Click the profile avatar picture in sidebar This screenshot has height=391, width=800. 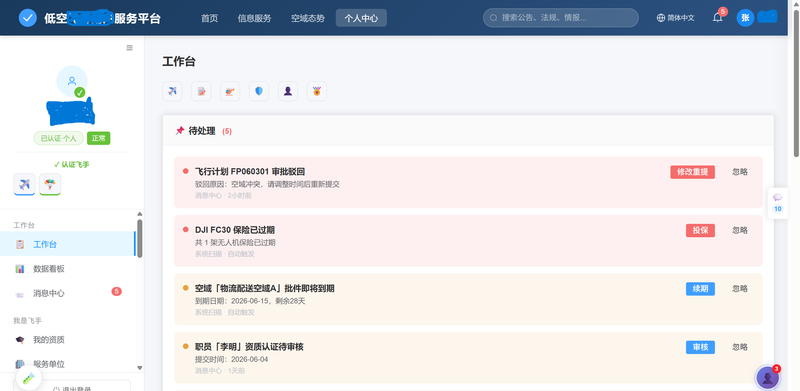tap(72, 81)
